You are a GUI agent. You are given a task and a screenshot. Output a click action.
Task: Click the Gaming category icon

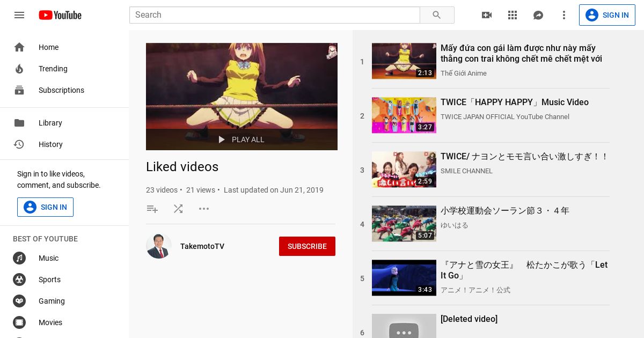(x=19, y=301)
